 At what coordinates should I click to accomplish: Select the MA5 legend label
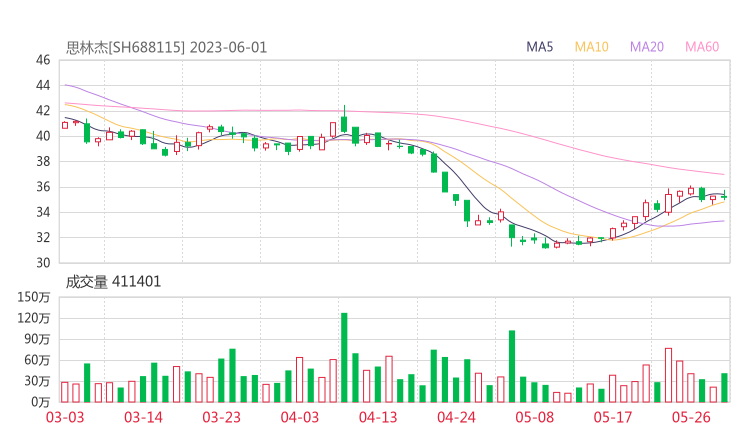[539, 47]
